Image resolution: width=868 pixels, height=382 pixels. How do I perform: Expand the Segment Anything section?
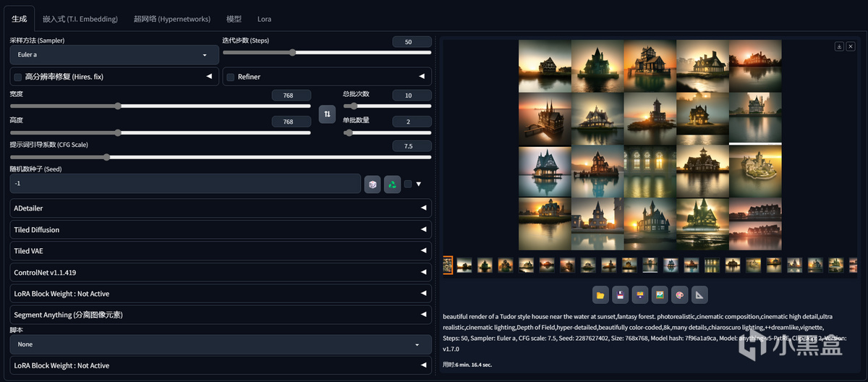point(221,315)
